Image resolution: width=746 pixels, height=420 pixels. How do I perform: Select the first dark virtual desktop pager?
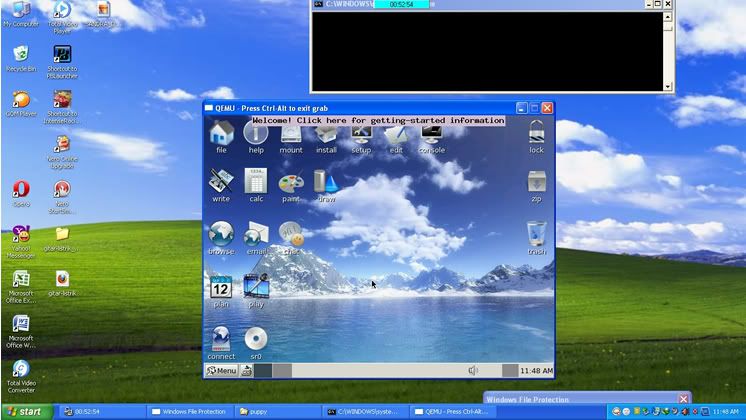(264, 371)
